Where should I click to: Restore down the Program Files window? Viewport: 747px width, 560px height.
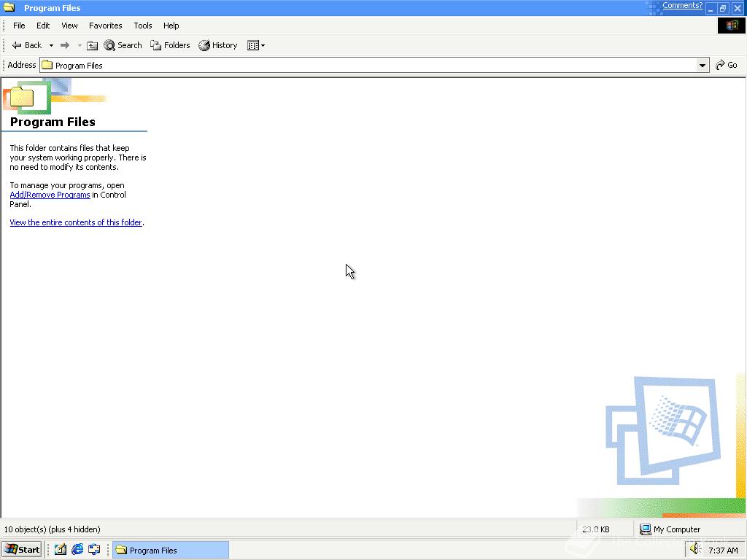(x=723, y=8)
